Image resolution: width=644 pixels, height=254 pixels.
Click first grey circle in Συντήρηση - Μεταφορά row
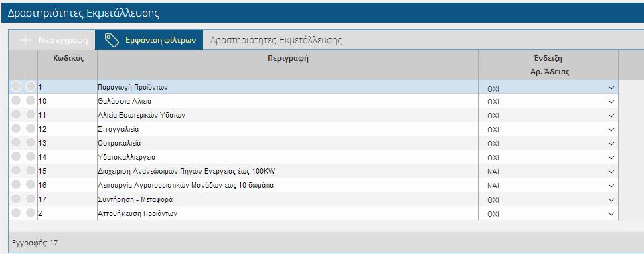tap(16, 199)
